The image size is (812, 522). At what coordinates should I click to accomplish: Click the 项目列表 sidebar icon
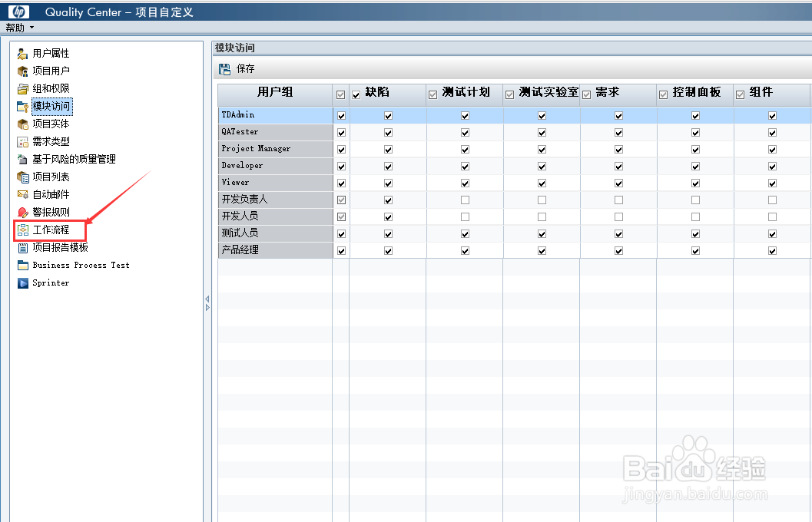(x=23, y=177)
